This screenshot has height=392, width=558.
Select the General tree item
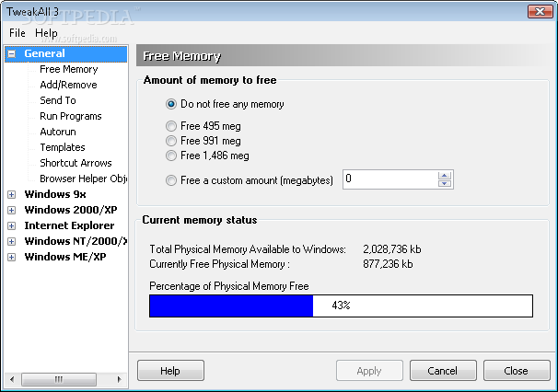44,53
